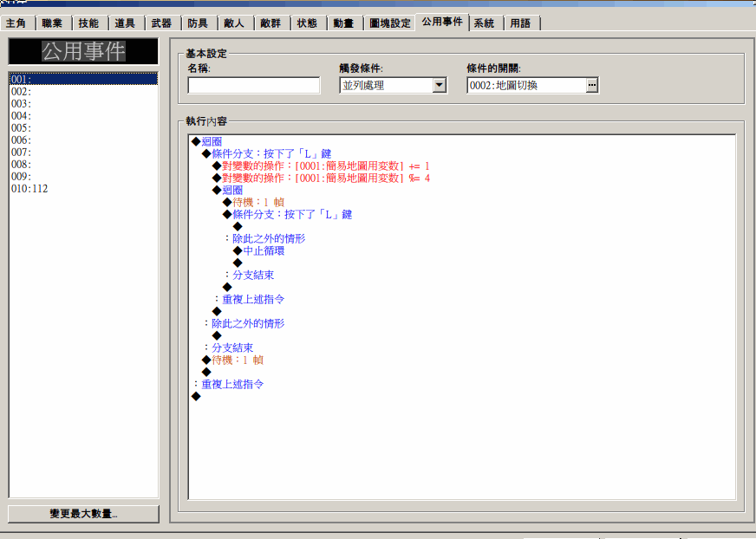The height and width of the screenshot is (539, 756).
Task: Select the 中止循環 command line
Action: [259, 250]
